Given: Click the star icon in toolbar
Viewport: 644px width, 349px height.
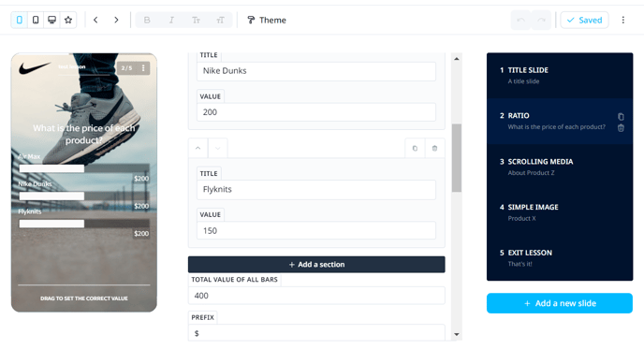Looking at the screenshot, I should coord(68,21).
